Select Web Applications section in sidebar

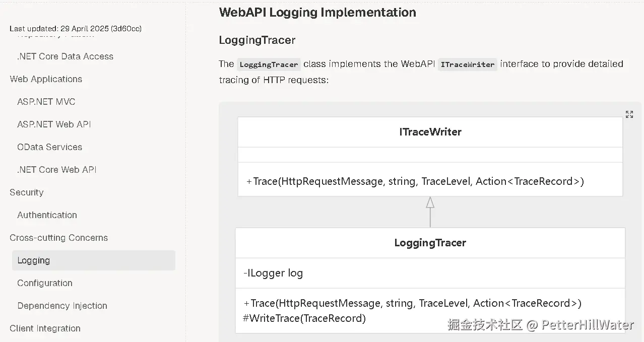(46, 79)
